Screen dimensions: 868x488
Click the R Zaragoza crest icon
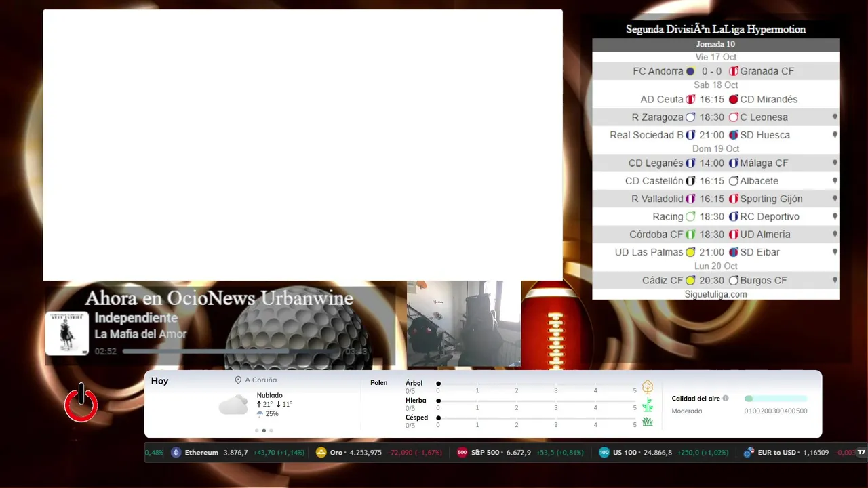click(690, 117)
